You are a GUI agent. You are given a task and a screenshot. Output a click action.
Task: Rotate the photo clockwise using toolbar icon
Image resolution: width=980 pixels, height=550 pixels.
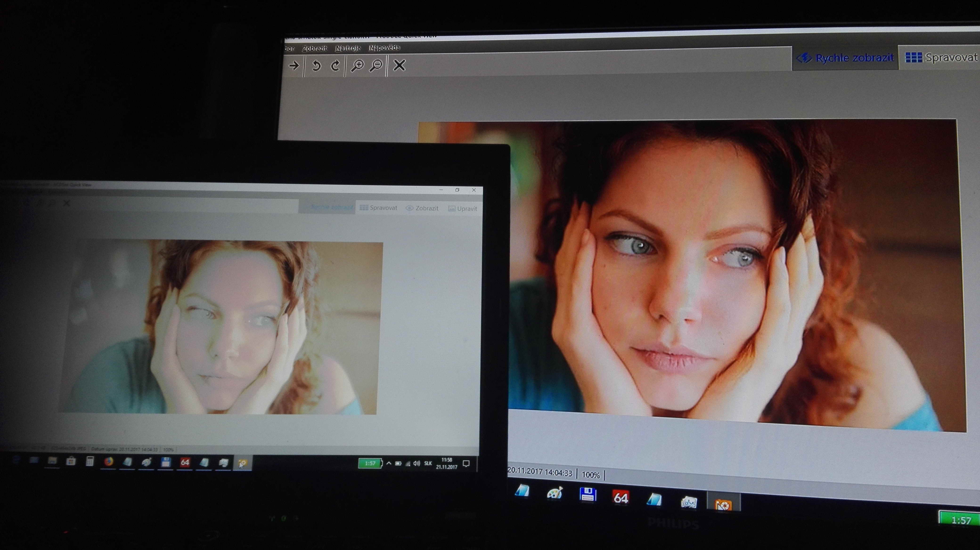coord(335,66)
